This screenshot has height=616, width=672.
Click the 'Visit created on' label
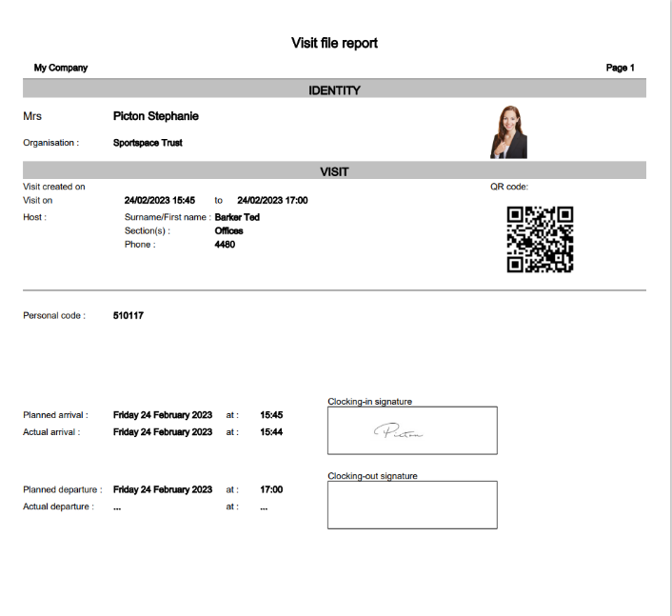[x=54, y=187]
